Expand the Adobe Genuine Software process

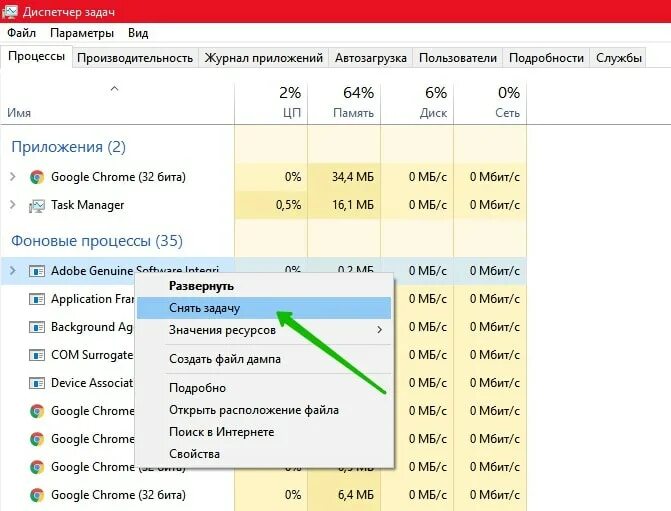click(x=13, y=270)
